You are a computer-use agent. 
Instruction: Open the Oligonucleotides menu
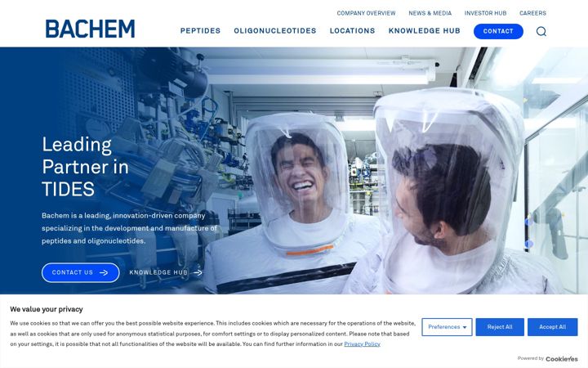275,31
